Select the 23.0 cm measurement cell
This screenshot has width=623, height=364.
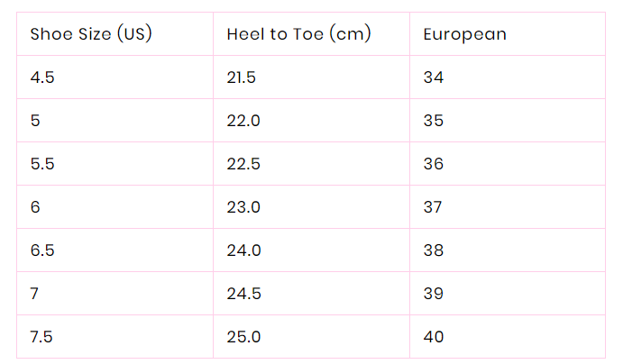tap(243, 207)
